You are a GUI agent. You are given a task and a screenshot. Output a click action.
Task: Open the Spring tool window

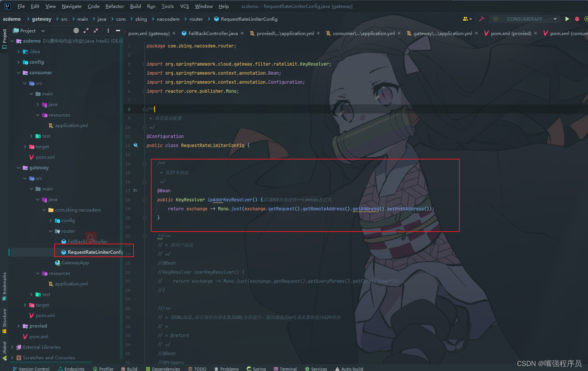256,369
